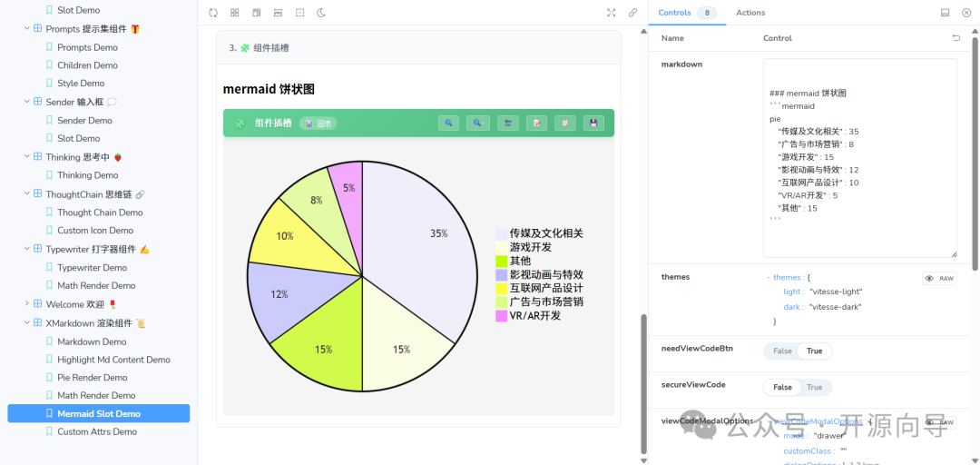Viewport: 980px width, 465px height.
Task: Collapse the Typewriter 打字器组件 group
Action: click(x=27, y=249)
